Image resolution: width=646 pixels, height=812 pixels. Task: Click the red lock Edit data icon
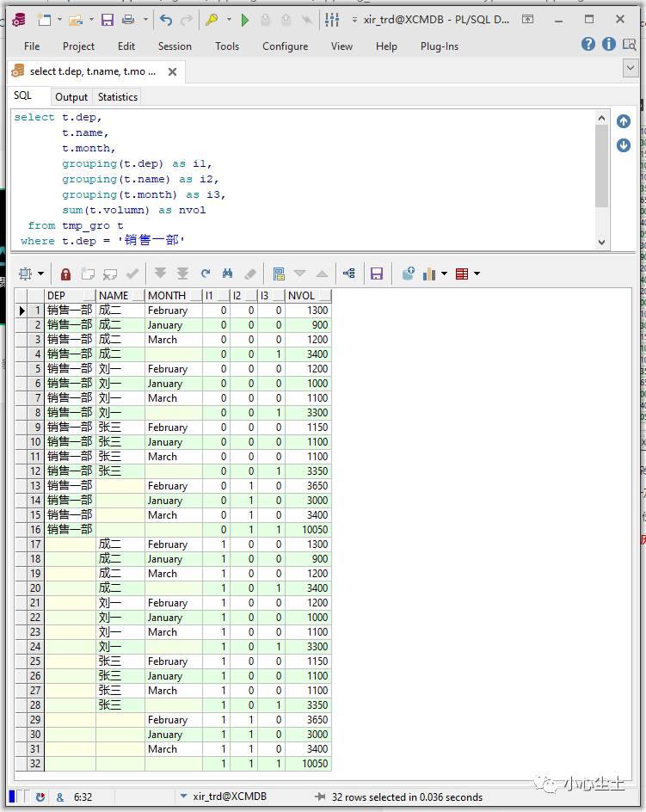[x=65, y=274]
